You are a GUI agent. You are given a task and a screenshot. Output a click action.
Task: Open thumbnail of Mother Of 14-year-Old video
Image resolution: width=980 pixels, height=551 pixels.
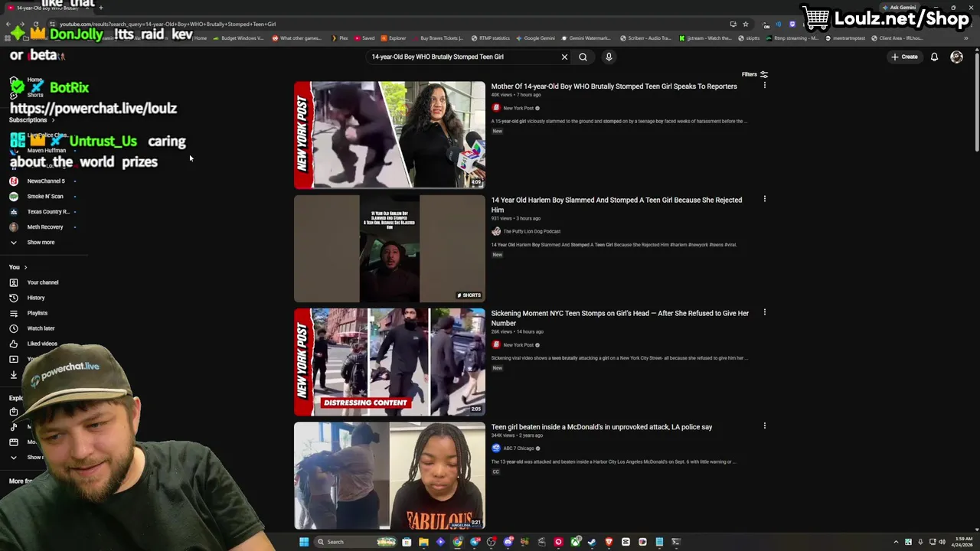[390, 135]
